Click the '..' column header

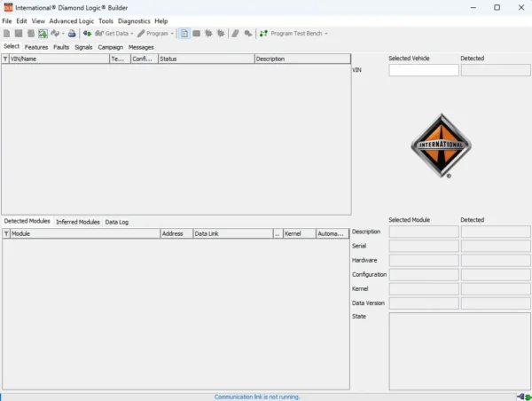coord(278,233)
